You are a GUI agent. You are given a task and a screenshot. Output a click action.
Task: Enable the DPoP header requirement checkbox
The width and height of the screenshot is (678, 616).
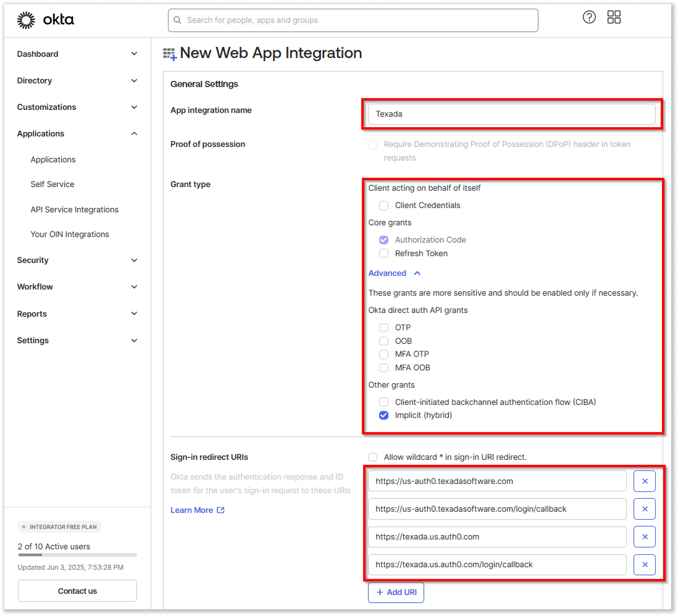click(x=372, y=144)
